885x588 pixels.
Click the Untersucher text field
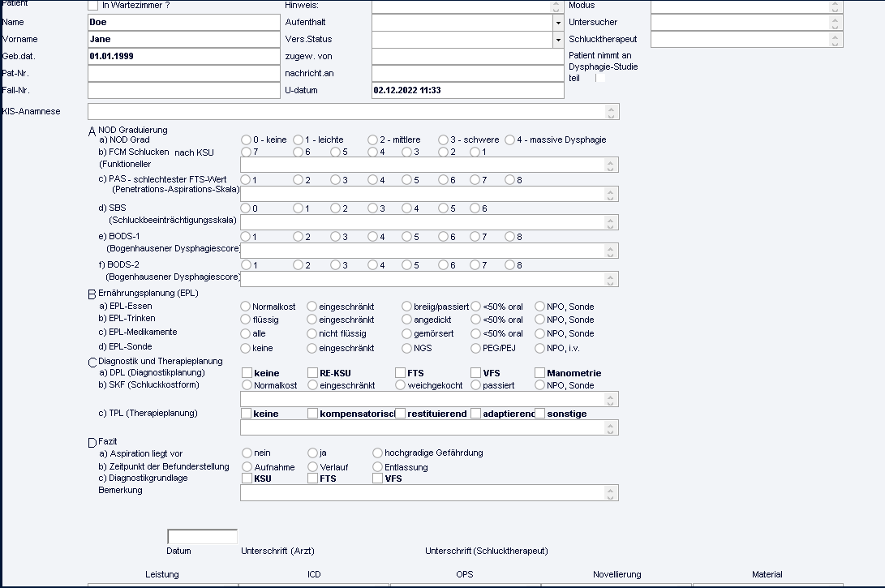(x=747, y=23)
